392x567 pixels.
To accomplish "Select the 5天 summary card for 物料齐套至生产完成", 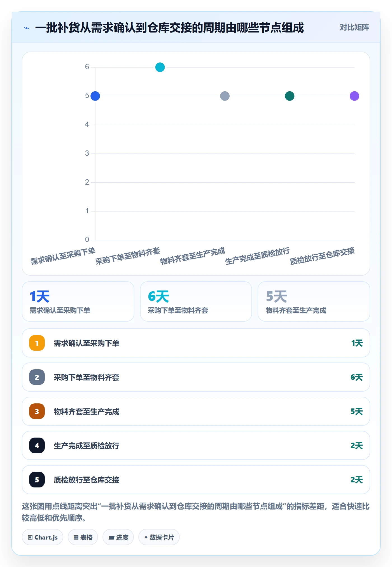I will tap(314, 301).
